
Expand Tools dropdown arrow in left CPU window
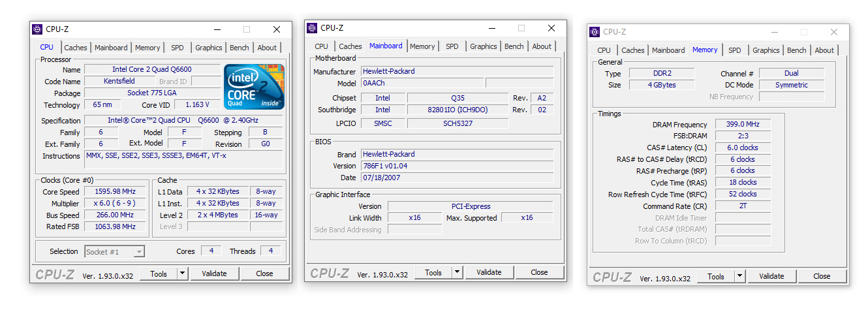tap(182, 274)
